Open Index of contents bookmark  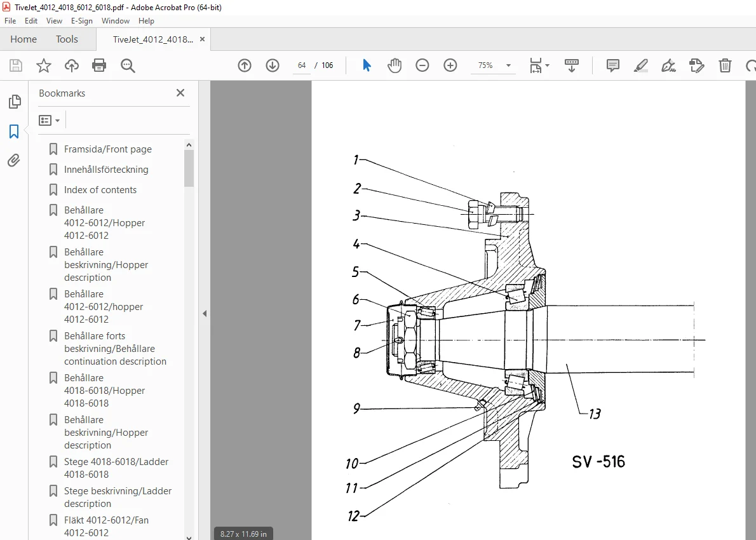click(x=100, y=190)
